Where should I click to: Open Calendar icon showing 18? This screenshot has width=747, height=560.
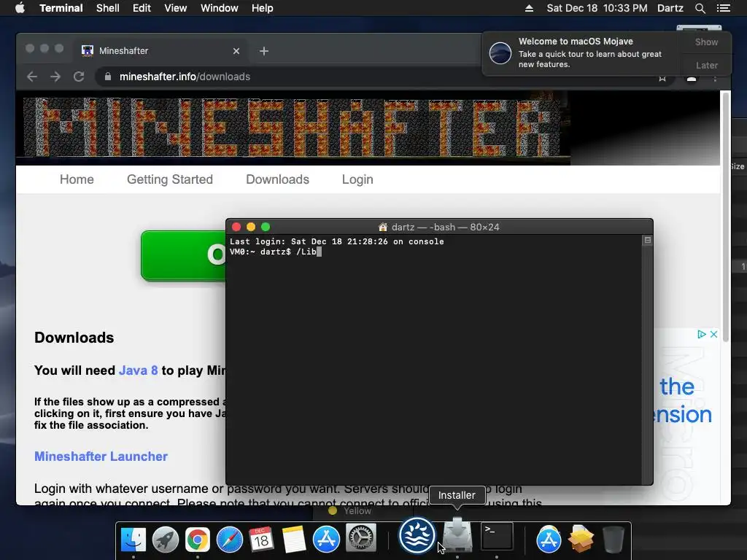tap(262, 539)
